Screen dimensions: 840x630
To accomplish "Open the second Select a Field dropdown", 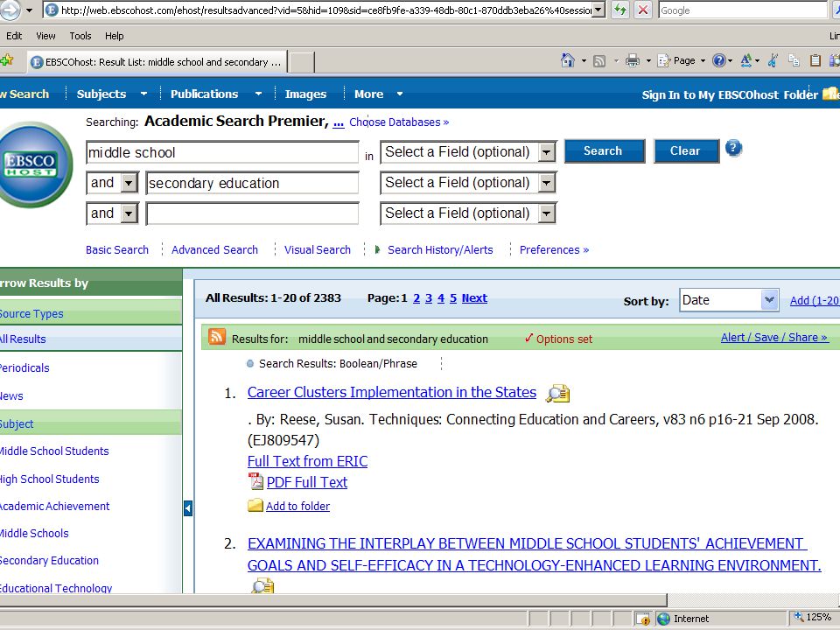I will click(546, 183).
